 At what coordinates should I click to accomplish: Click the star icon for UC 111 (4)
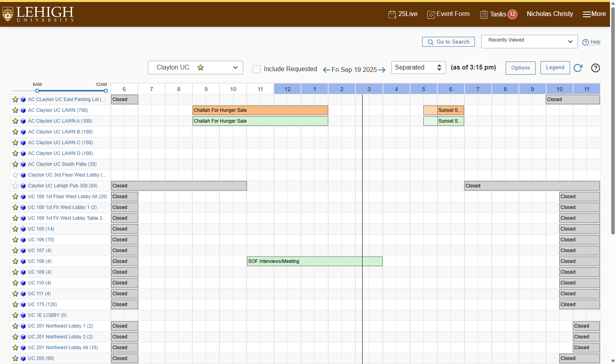15,294
